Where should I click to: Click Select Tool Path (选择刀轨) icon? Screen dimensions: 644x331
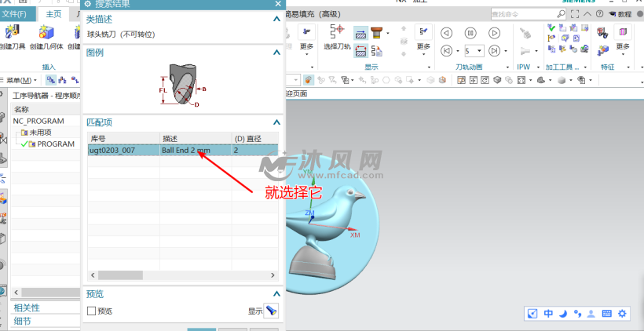(x=337, y=31)
